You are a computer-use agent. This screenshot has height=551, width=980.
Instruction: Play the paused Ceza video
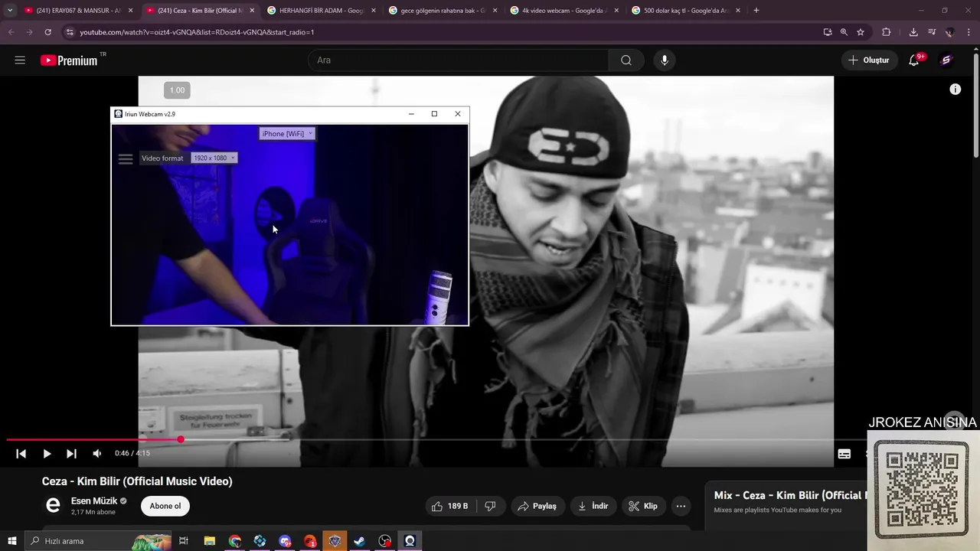(x=47, y=454)
